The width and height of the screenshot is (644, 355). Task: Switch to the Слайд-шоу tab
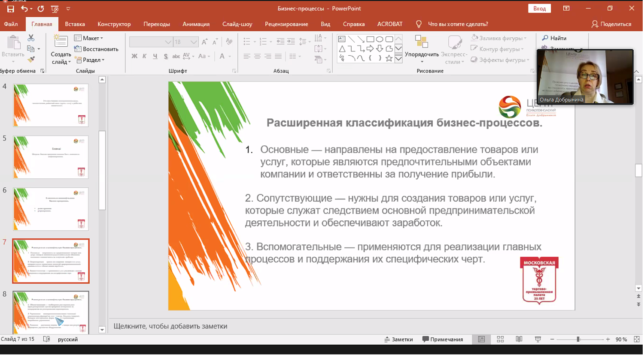tap(237, 24)
